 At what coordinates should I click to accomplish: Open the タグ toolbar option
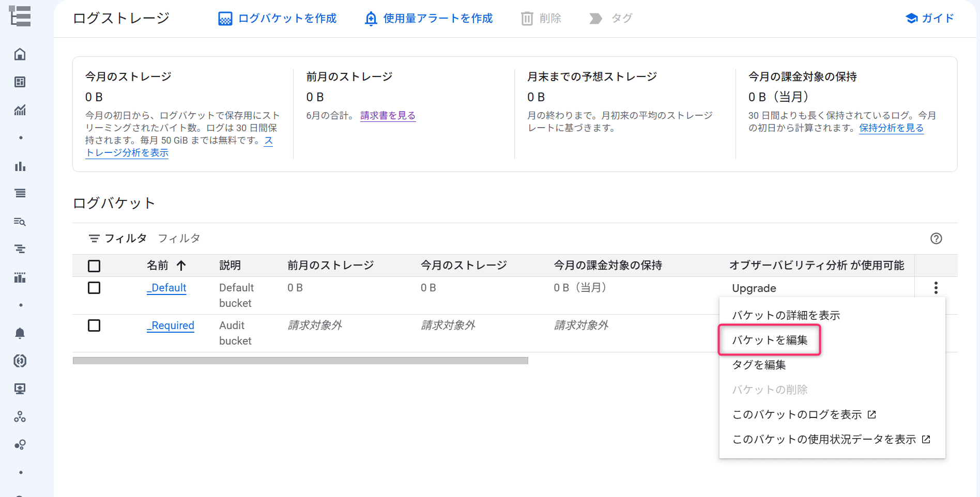coord(611,19)
